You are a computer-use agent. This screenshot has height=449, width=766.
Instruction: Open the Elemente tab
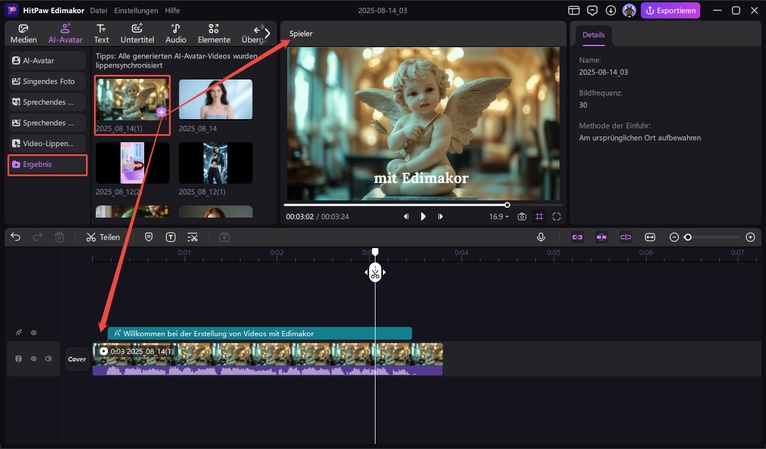click(x=213, y=34)
